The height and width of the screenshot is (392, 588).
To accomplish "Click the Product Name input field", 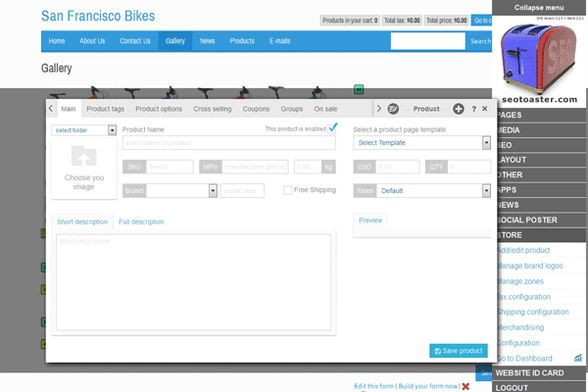I will (x=229, y=143).
